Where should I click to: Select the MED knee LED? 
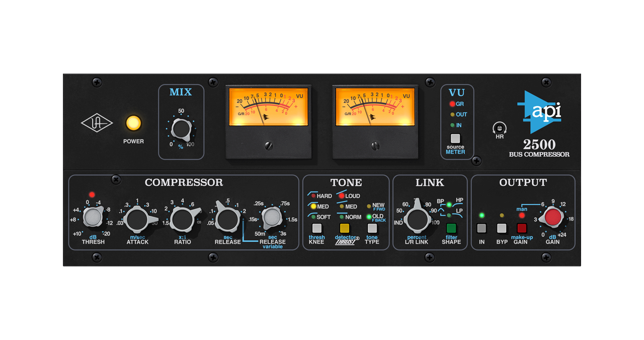point(313,207)
